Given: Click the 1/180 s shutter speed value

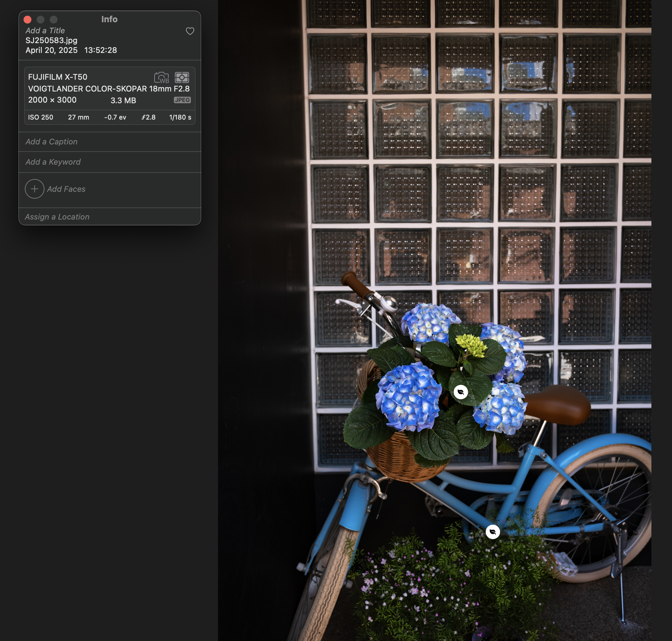Looking at the screenshot, I should (x=180, y=117).
